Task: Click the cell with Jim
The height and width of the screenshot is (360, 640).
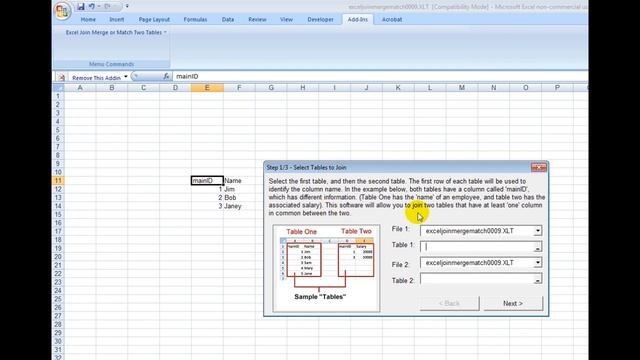Action: [239, 189]
